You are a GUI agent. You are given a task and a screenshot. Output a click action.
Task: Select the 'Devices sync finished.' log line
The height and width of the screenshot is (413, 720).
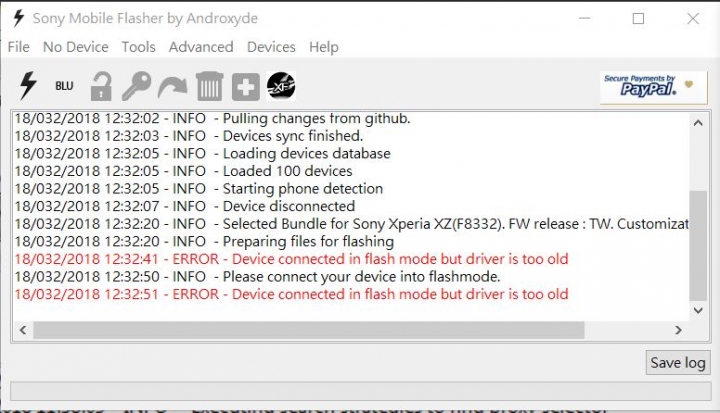click(x=188, y=136)
